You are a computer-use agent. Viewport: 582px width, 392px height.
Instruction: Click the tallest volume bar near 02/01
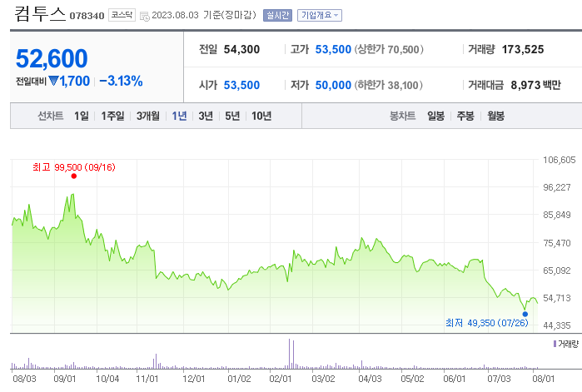point(289,354)
